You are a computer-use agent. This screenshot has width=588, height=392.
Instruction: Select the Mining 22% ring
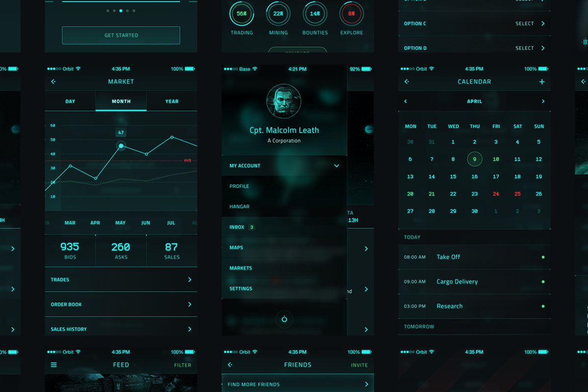coord(278,14)
